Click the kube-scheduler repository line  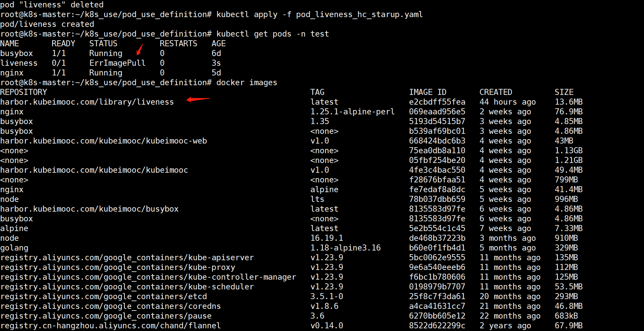coord(127,287)
